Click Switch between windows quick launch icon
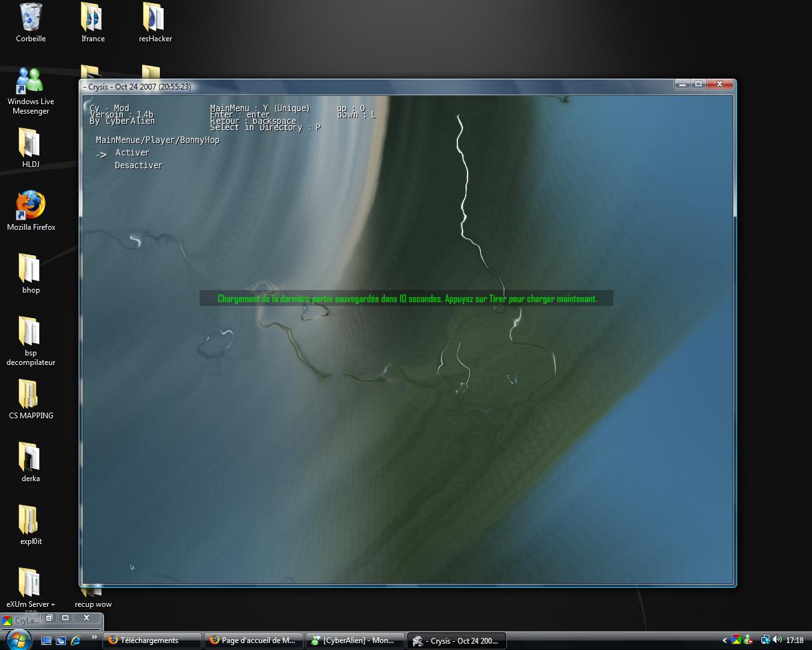 (x=61, y=640)
